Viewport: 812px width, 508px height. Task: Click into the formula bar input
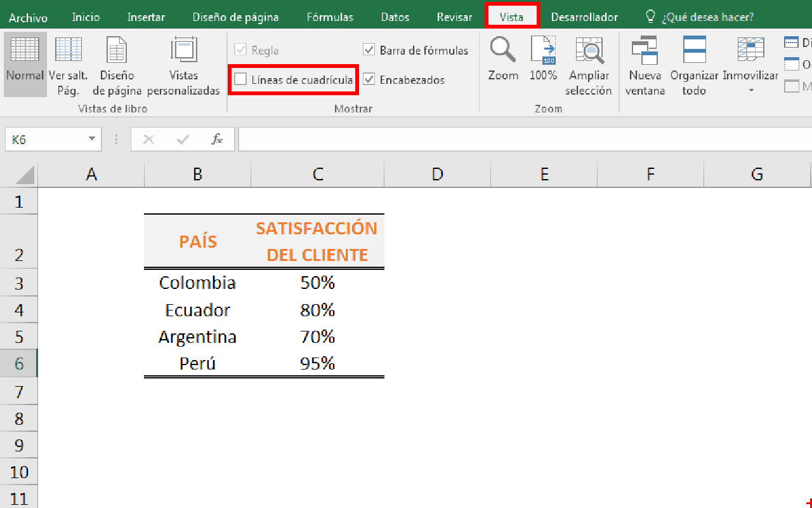pyautogui.click(x=525, y=139)
